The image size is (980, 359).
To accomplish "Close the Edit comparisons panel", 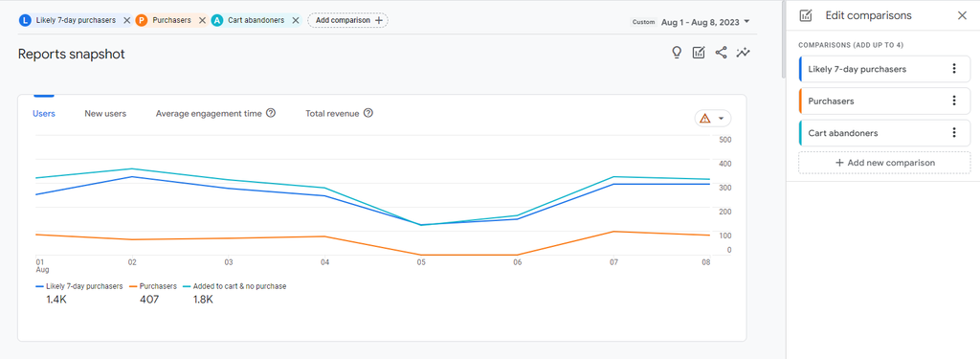I will point(962,15).
